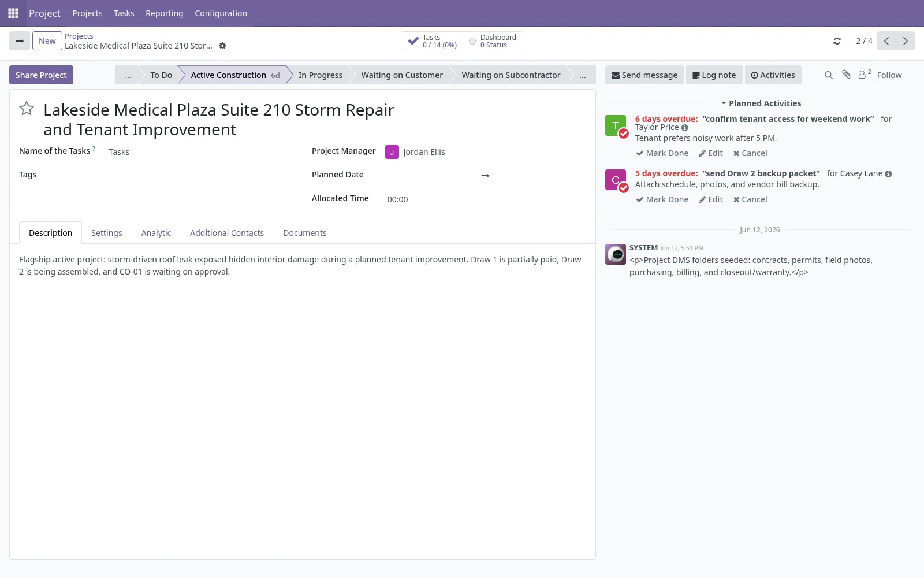Star the project as favorite
Screen dimensions: 924x578
pos(27,109)
